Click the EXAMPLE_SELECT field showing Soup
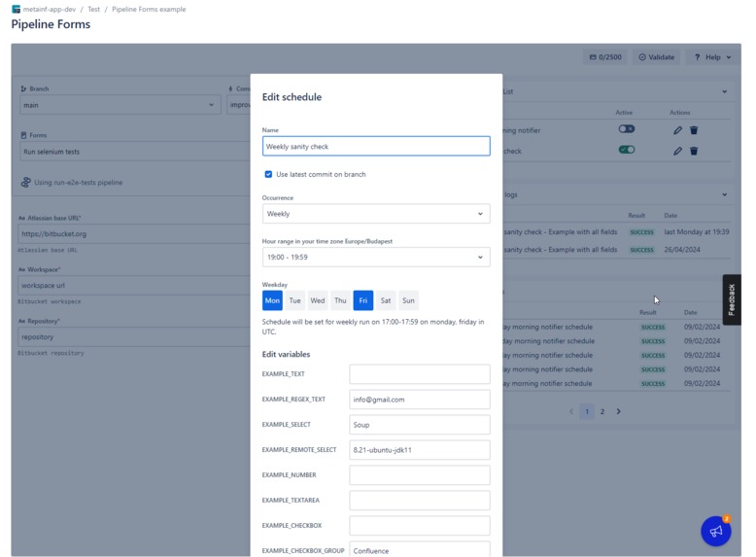This screenshot has height=557, width=756. pyautogui.click(x=420, y=425)
